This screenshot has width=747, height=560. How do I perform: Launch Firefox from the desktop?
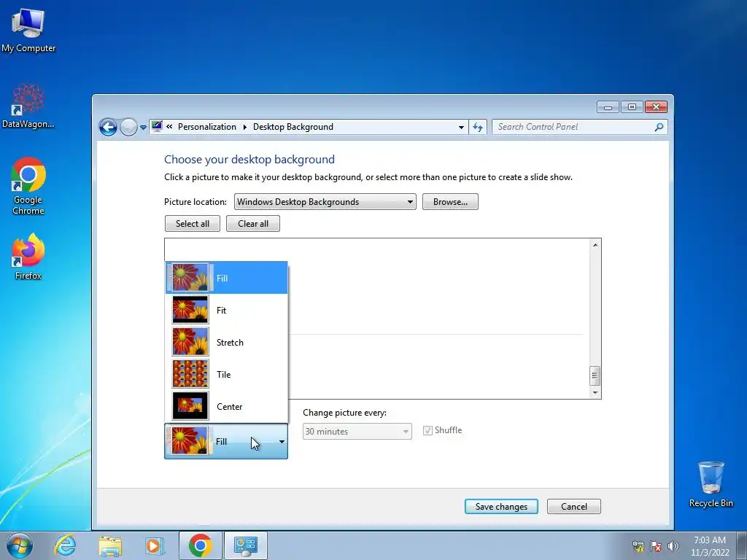[28, 257]
